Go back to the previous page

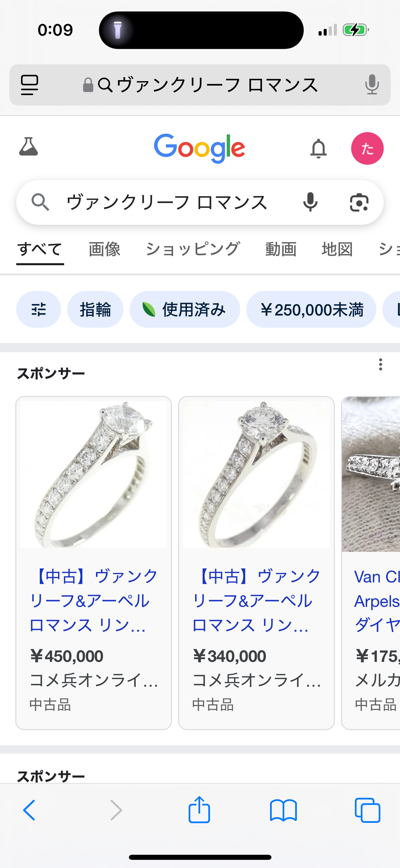(29, 810)
